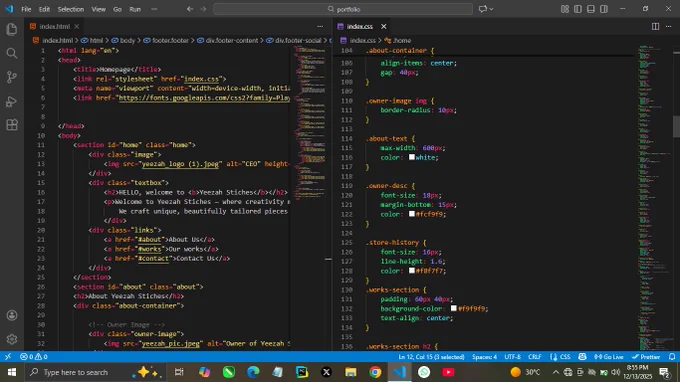680x382 pixels.
Task: Expand the hidden menus ellipsis
Action: 154,9
